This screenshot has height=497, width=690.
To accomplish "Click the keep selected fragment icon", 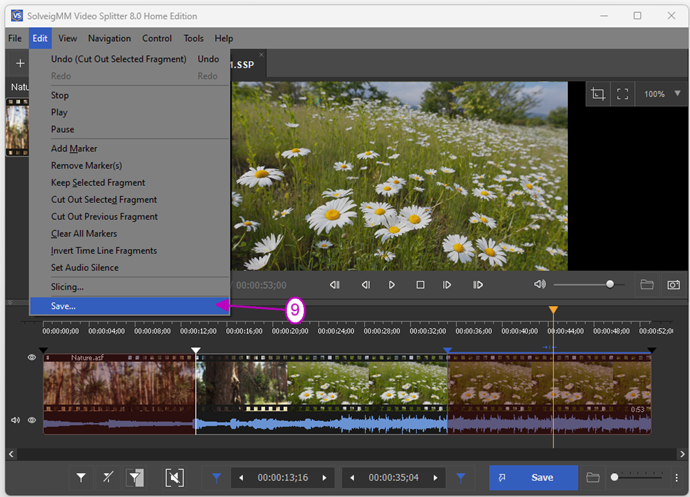I will tap(136, 478).
